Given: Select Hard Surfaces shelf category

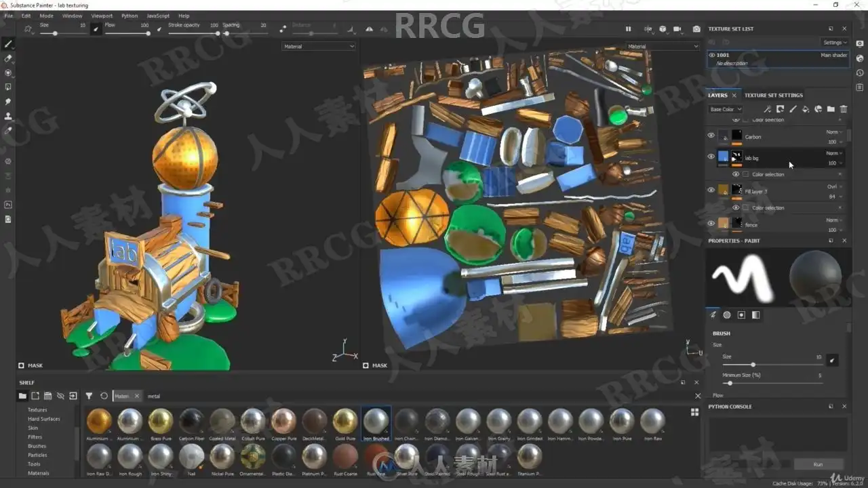Looking at the screenshot, I should pyautogui.click(x=44, y=419).
